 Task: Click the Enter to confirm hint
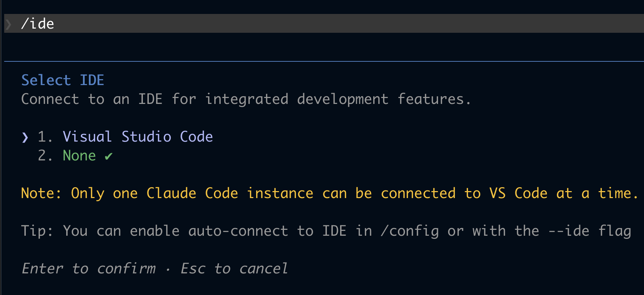pyautogui.click(x=89, y=268)
